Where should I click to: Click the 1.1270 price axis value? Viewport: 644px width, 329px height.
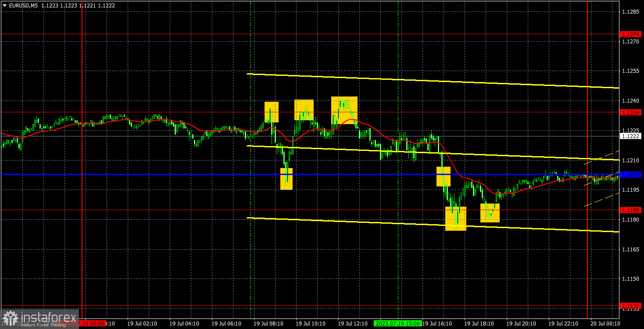pos(630,41)
